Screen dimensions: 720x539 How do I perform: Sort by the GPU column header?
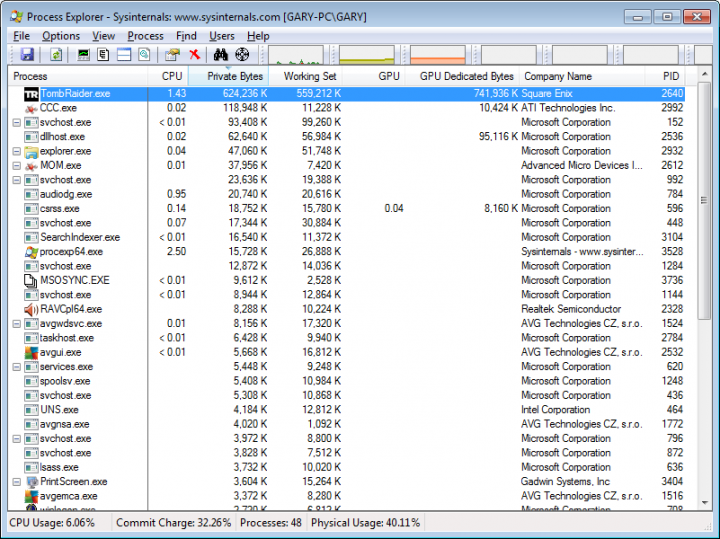374,76
